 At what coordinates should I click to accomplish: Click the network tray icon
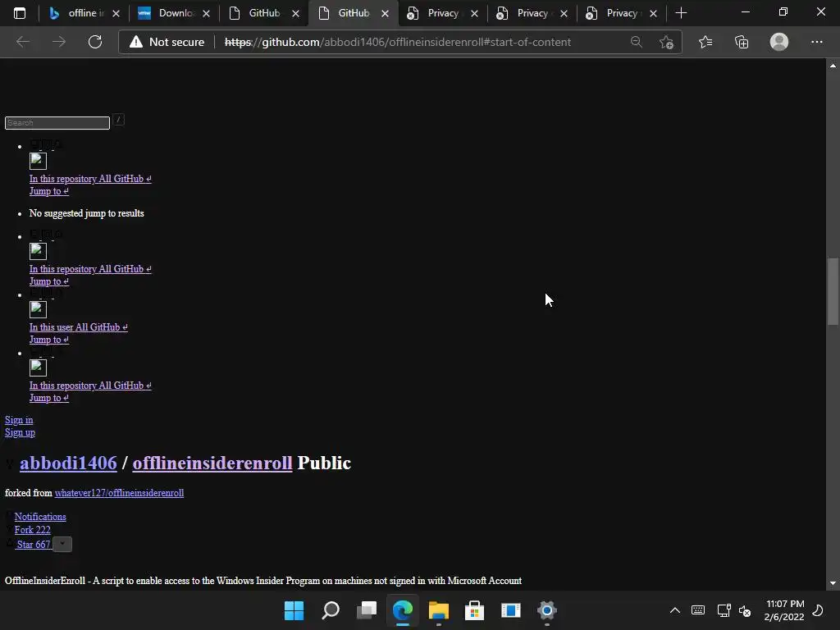click(724, 610)
